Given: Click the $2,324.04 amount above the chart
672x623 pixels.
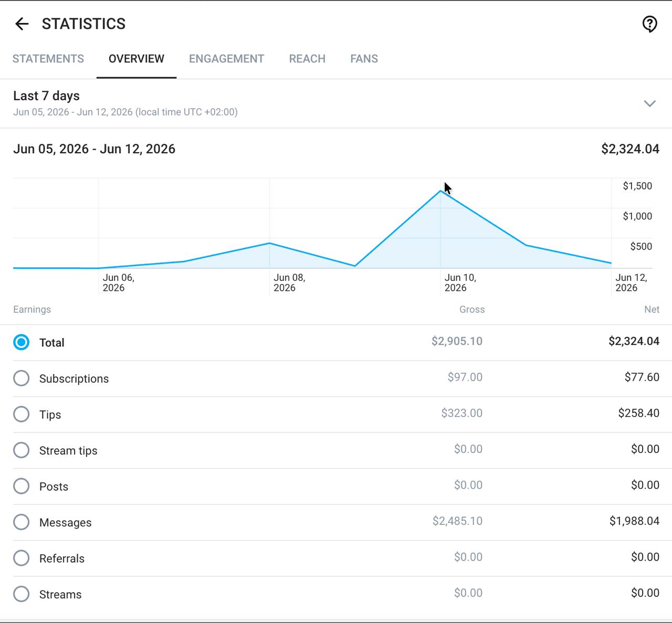Looking at the screenshot, I should point(630,149).
